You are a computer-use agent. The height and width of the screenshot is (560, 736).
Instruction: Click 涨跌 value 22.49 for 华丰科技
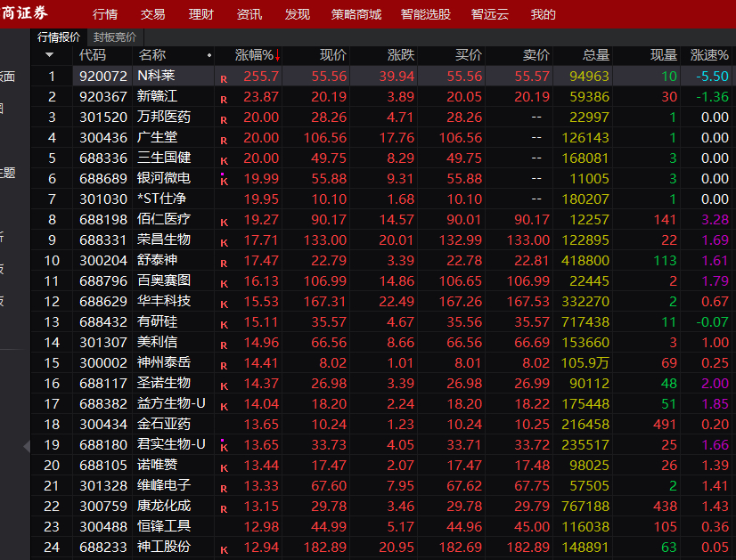[397, 301]
